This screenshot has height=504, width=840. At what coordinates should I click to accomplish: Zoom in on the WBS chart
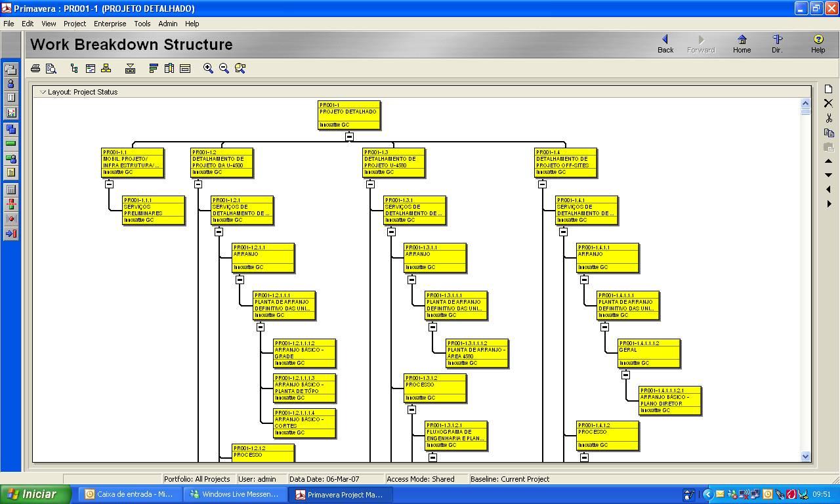pos(208,68)
